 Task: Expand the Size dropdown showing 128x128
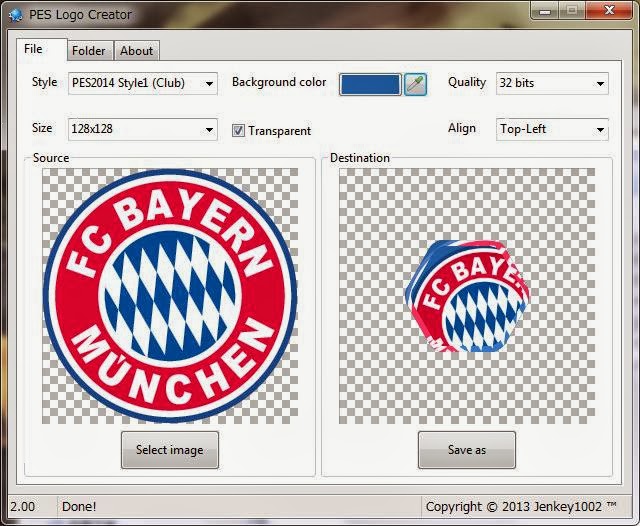coord(143,130)
